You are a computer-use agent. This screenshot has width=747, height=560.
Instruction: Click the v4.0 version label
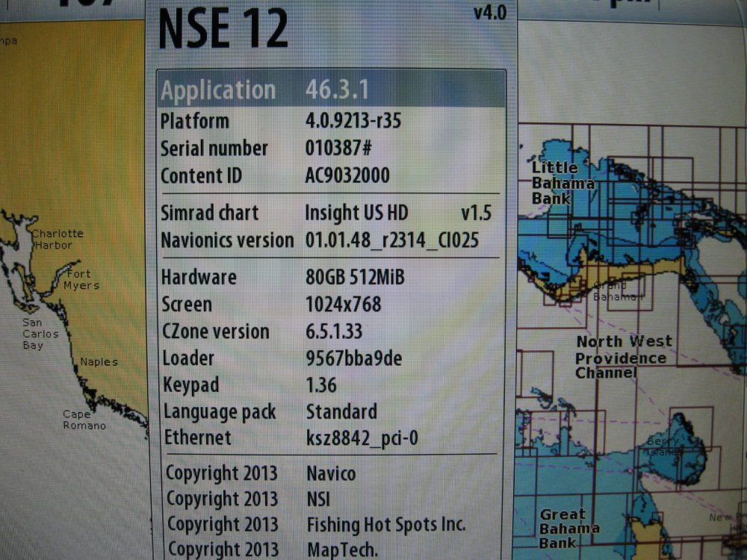pyautogui.click(x=490, y=13)
